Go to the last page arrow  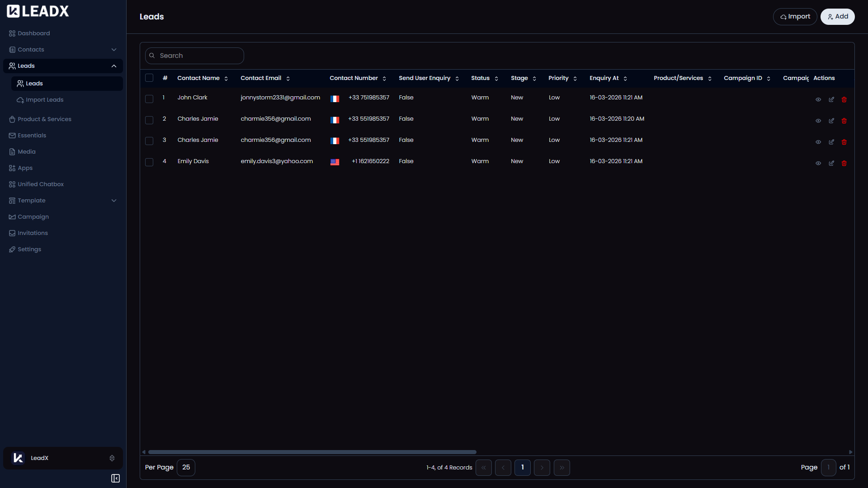click(561, 467)
